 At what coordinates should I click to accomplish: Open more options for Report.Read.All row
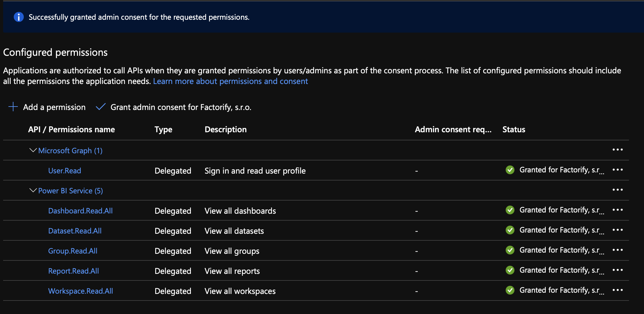(x=618, y=270)
